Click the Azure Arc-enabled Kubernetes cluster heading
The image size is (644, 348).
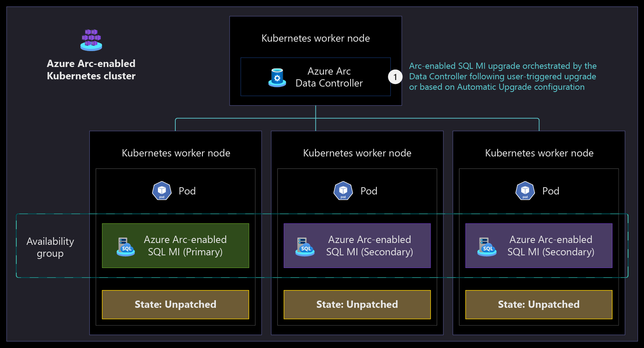91,70
